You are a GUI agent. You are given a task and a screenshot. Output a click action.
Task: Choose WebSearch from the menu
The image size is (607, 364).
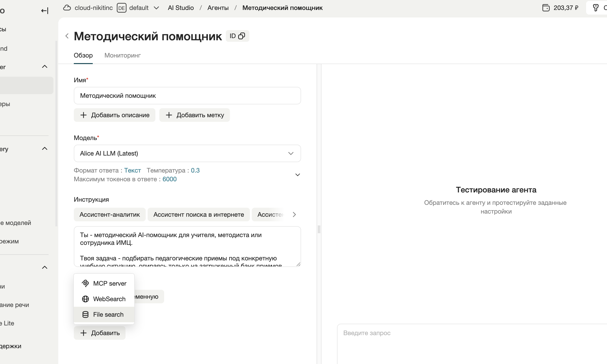104,299
